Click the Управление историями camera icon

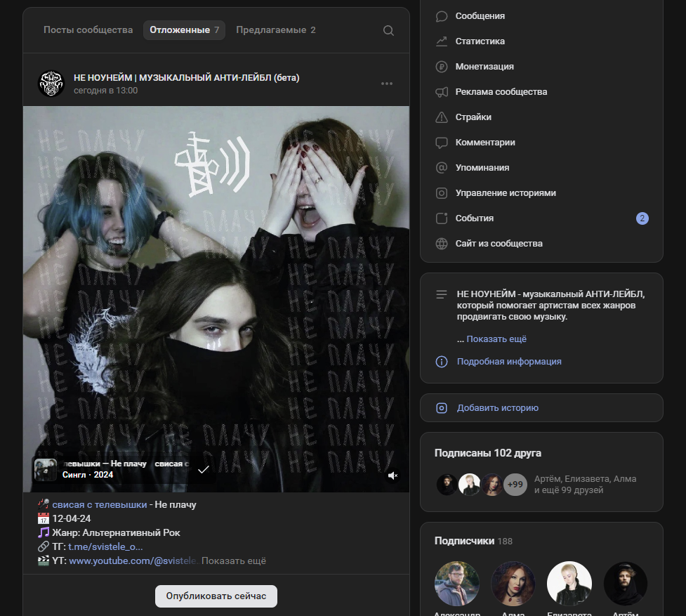coord(442,193)
